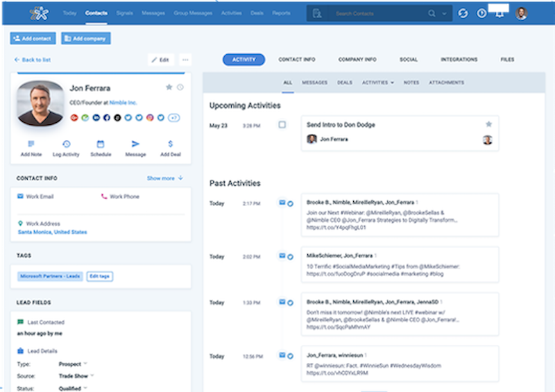555x392 pixels.
Task: Open Type Prospect dropdown
Action: tap(73, 364)
